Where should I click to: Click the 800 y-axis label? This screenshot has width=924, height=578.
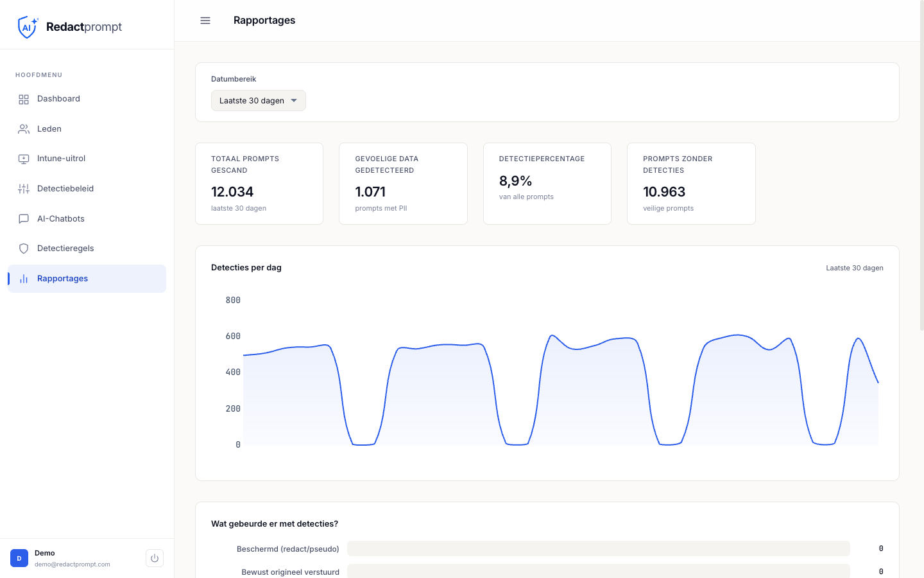pyautogui.click(x=233, y=300)
